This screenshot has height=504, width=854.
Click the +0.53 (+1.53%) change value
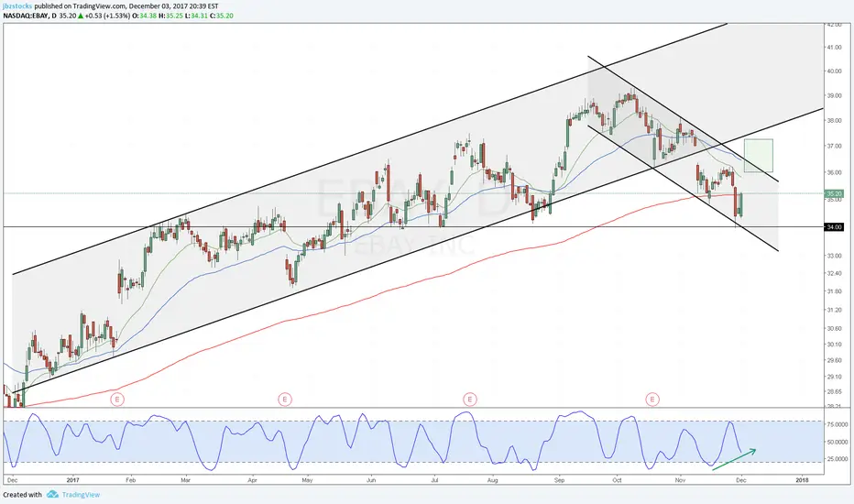[107, 16]
